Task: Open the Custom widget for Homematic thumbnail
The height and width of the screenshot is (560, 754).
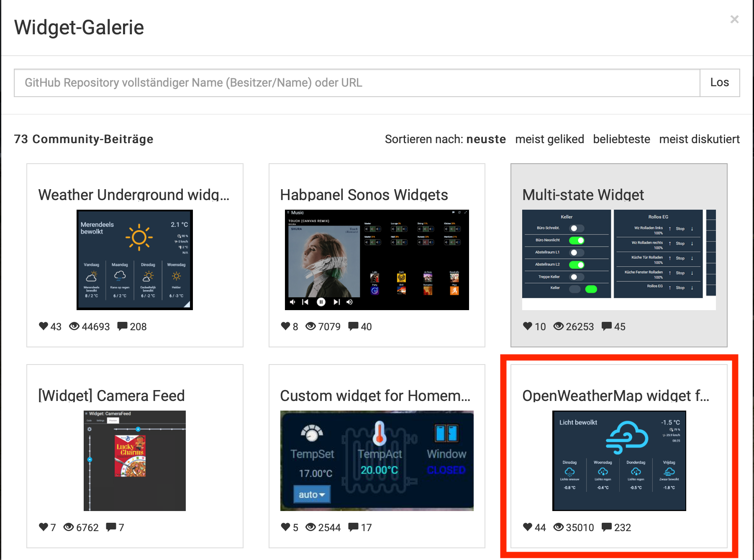Action: pyautogui.click(x=377, y=461)
